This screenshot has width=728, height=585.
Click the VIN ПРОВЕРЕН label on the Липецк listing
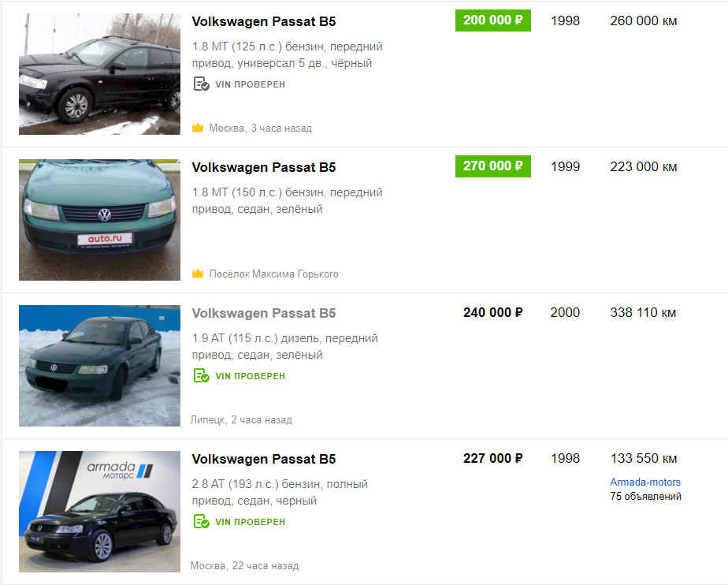[251, 376]
